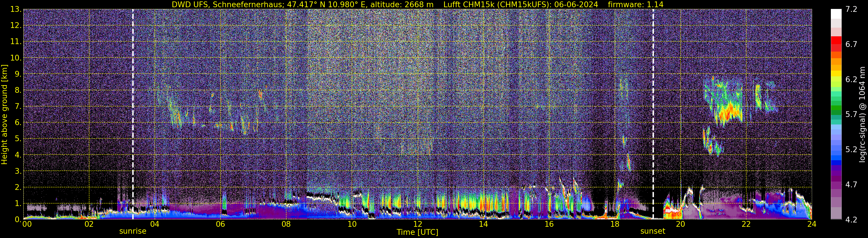This screenshot has width=868, height=238.
Task: Click the white dashed sunrise marker line
Action: tap(133, 114)
